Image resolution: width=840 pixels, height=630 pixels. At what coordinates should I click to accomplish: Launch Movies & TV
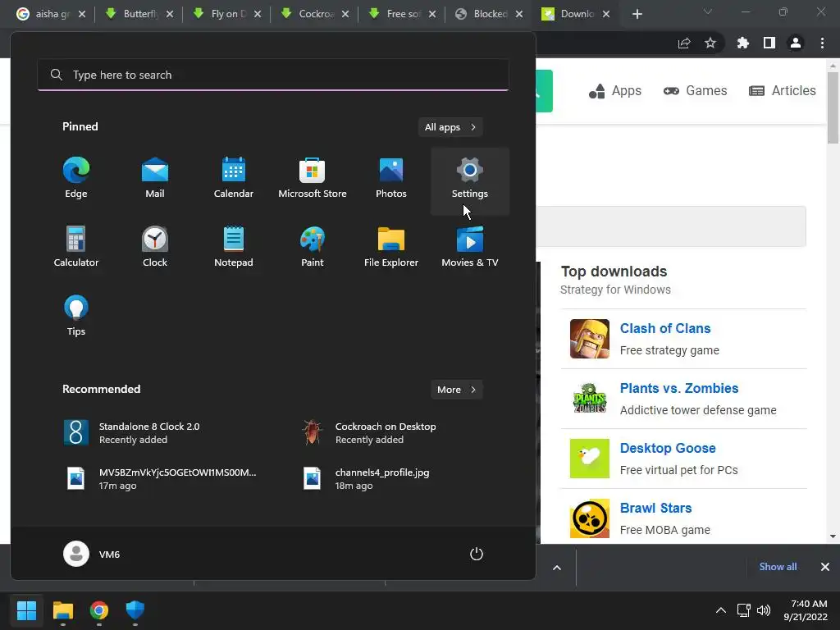click(470, 248)
